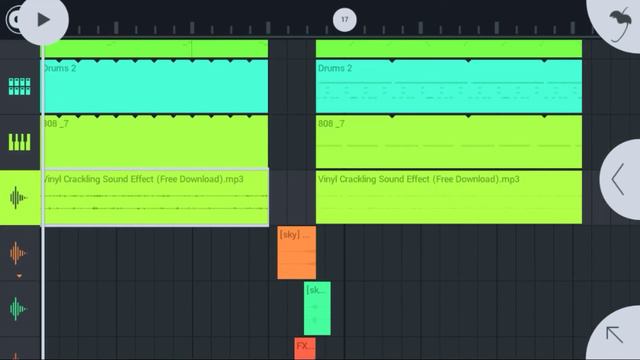Screen dimensions: 640x360
Task: Expand the orange track's small dropdown arrow
Action: 19,276
